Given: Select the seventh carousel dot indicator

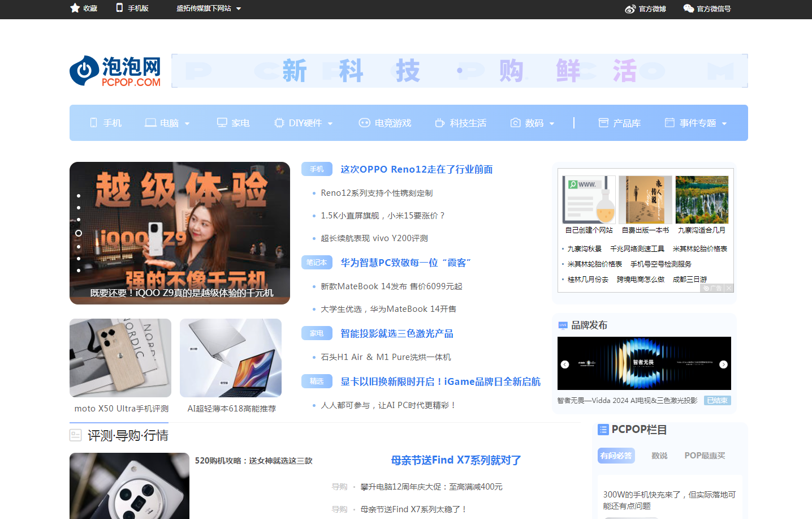Looking at the screenshot, I should point(79,271).
